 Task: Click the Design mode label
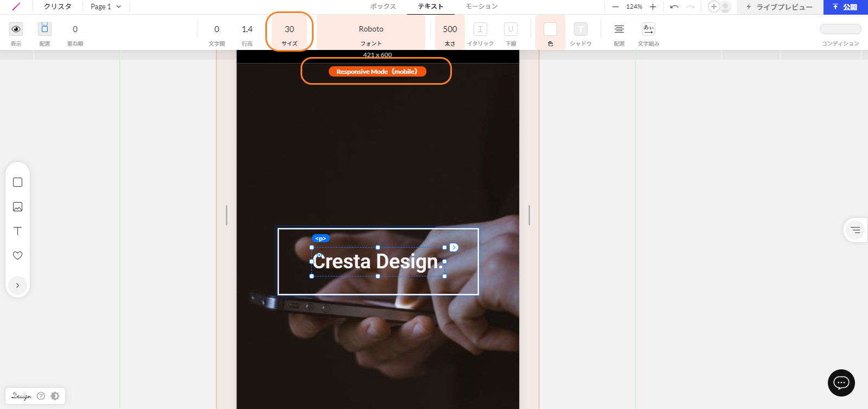click(x=21, y=396)
